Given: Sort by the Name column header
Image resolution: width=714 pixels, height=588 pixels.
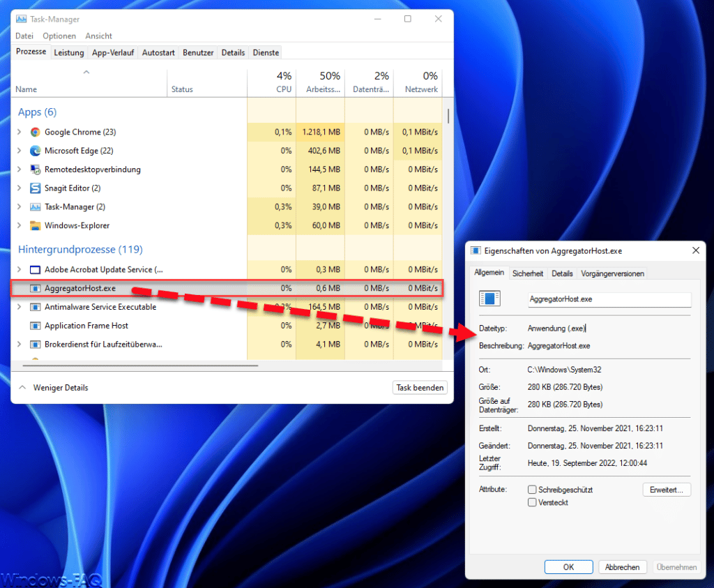Looking at the screenshot, I should [x=89, y=82].
